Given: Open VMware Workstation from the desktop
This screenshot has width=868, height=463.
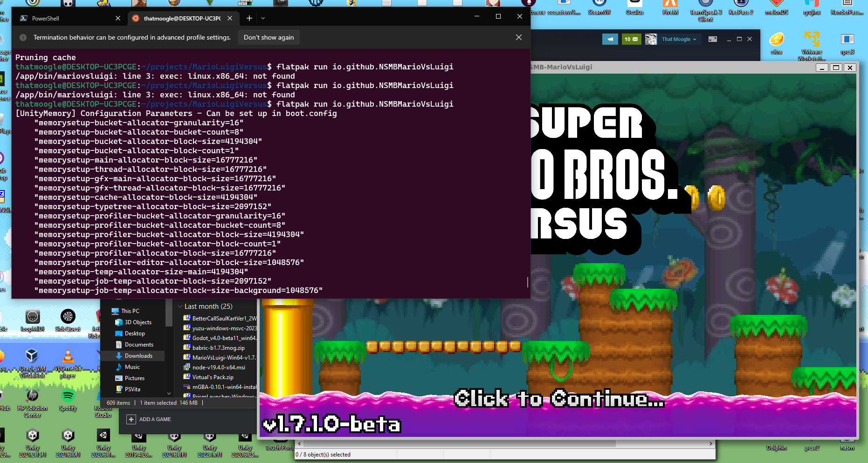Looking at the screenshot, I should coord(812,40).
